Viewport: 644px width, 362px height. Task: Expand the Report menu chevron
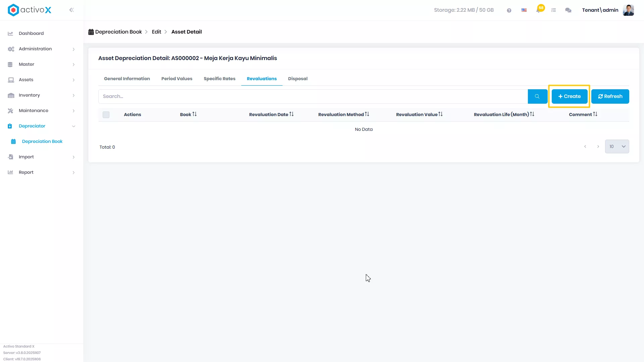coord(73,173)
